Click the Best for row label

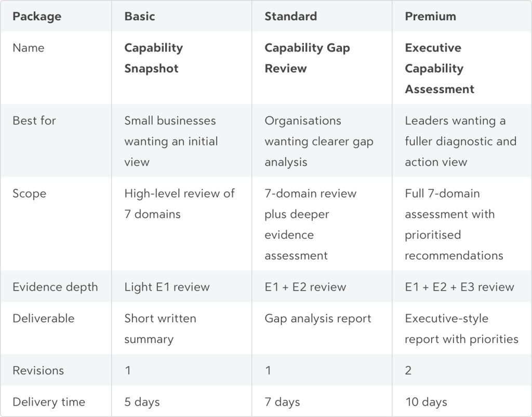pyautogui.click(x=34, y=121)
